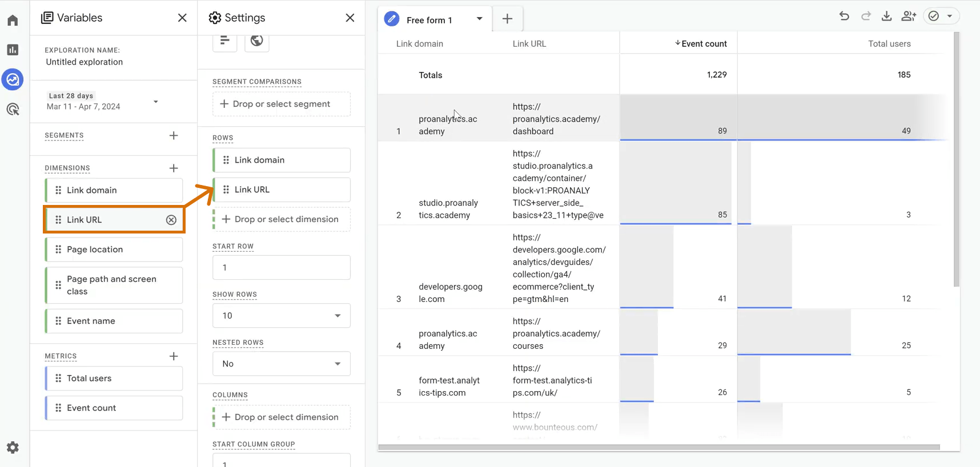The height and width of the screenshot is (467, 980).
Task: Sort by Total users column header
Action: click(x=889, y=43)
